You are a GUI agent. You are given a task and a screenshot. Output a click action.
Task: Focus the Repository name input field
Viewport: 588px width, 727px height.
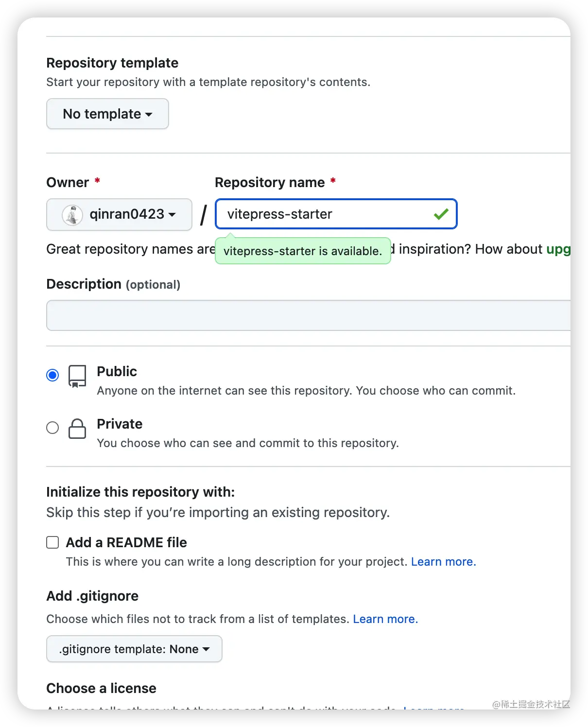coord(336,214)
